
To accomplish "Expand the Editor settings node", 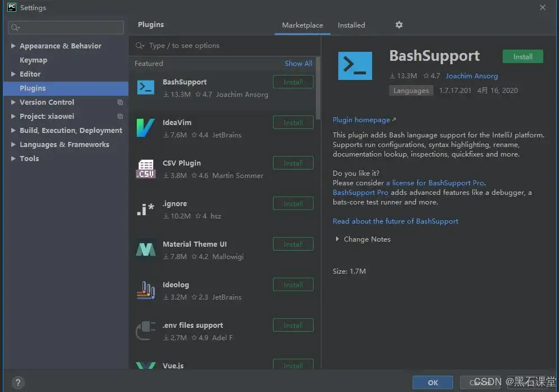I will point(13,74).
